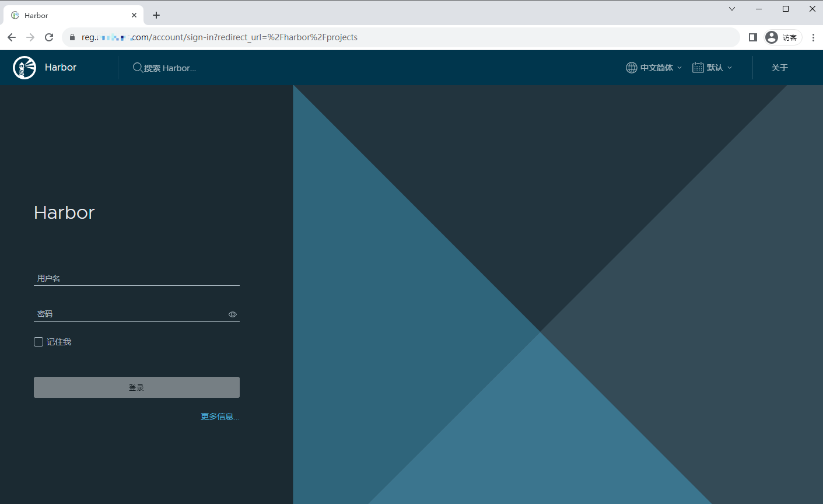Reload the page with the refresh icon
The height and width of the screenshot is (504, 823).
click(49, 37)
